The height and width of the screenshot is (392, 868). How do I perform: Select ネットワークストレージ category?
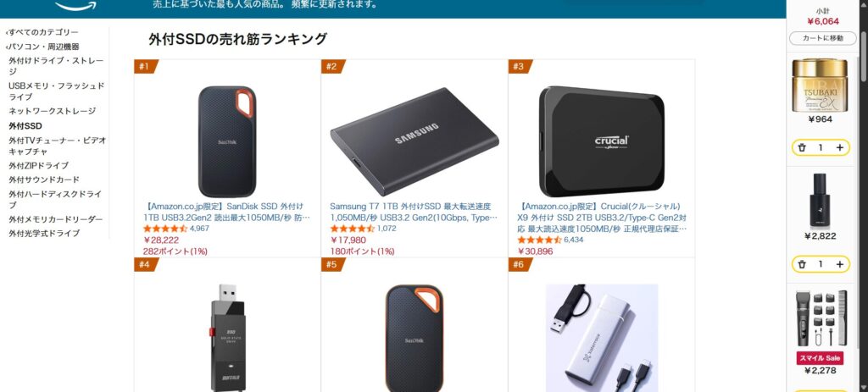point(52,111)
